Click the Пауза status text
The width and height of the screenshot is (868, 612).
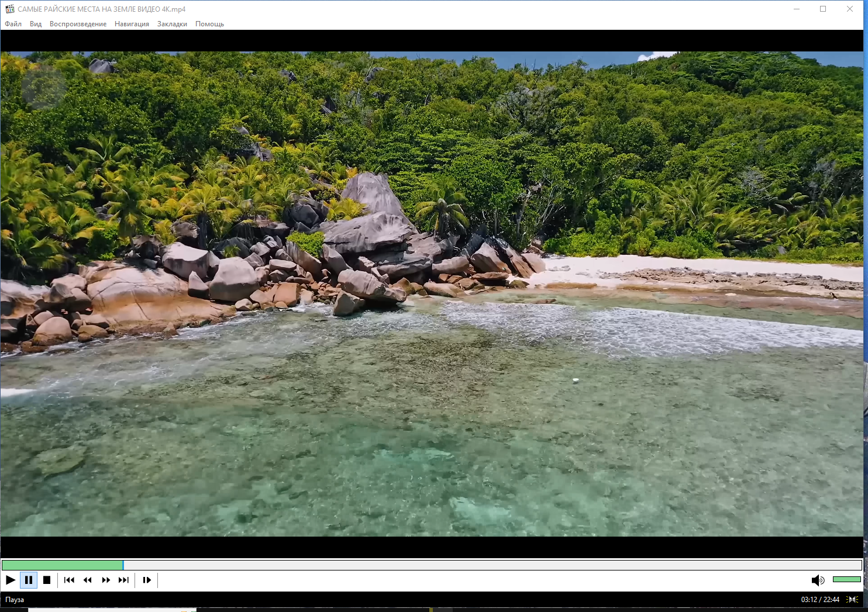15,600
